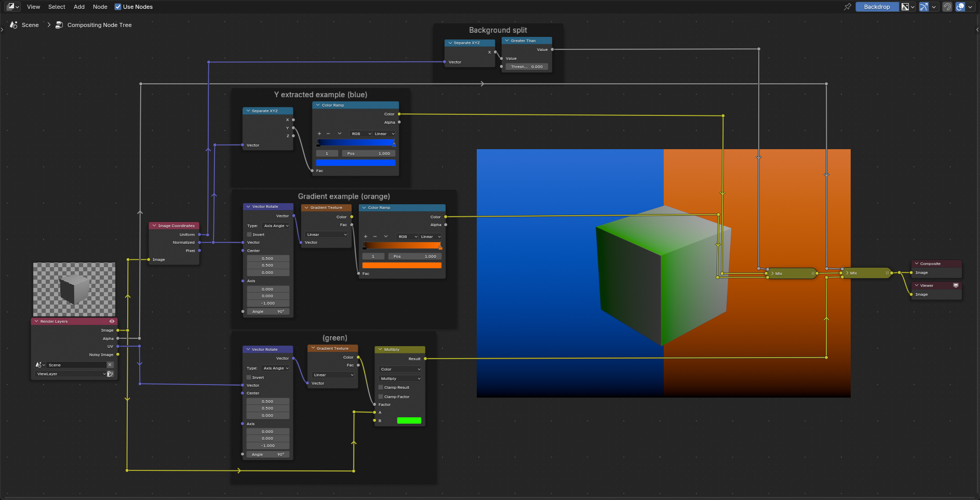980x500 pixels.
Task: Remove a stop on orange Color Ramp
Action: coord(375,236)
